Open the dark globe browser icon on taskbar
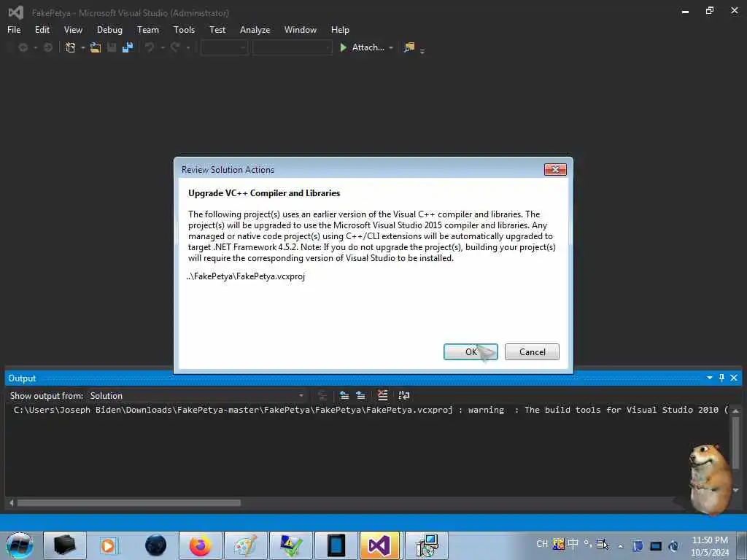This screenshot has height=560, width=747. pos(155,545)
